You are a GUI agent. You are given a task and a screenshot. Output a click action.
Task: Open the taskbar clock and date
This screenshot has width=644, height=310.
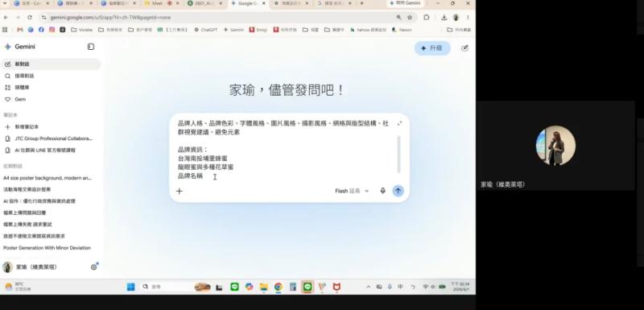pos(460,287)
